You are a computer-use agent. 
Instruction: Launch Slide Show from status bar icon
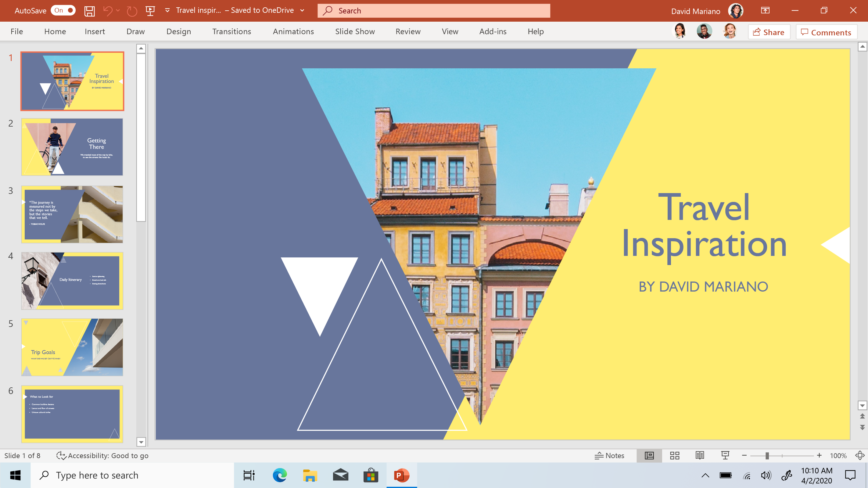(725, 456)
